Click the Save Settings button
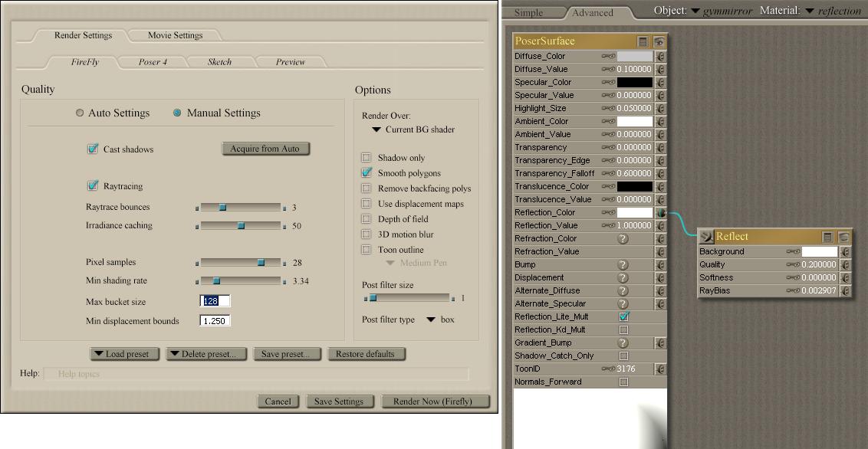This screenshot has width=868, height=449. [339, 401]
